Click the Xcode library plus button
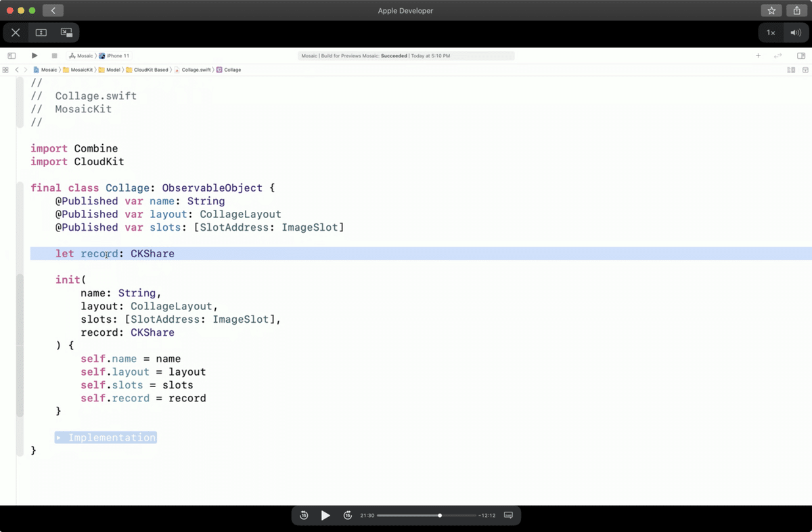812x532 pixels. tap(759, 56)
